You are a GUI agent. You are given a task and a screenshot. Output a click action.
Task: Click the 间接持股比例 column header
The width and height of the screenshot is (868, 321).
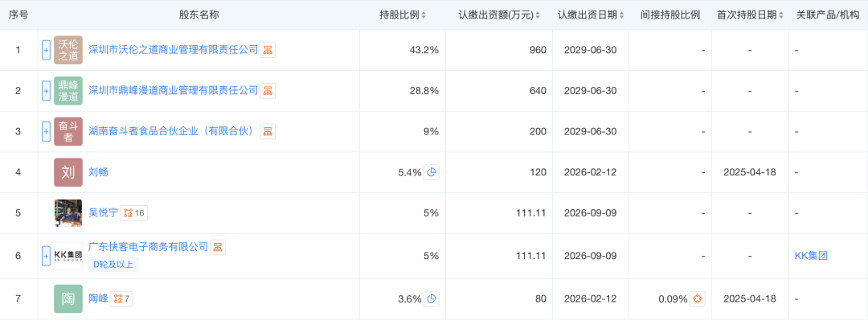coord(670,15)
